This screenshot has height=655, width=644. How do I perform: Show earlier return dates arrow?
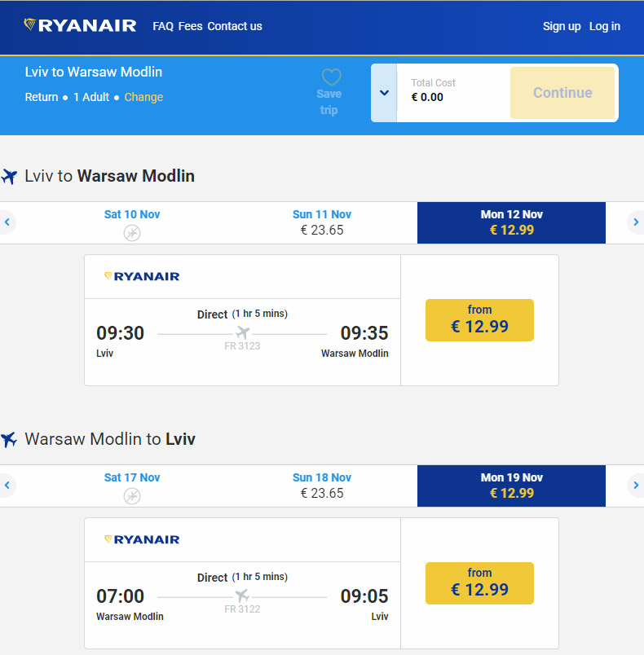(7, 485)
